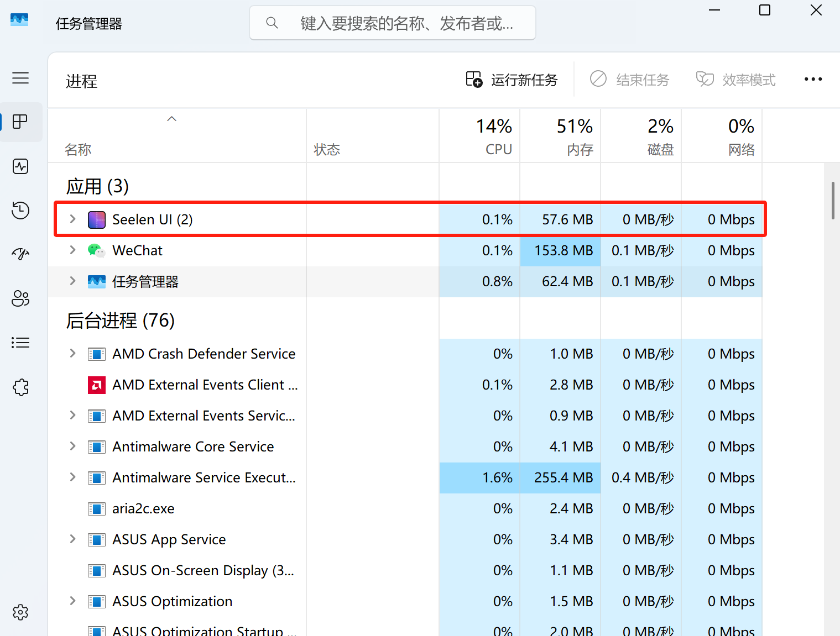The height and width of the screenshot is (636, 840).
Task: Click the AMD Crash Defender Service icon
Action: [x=97, y=354]
